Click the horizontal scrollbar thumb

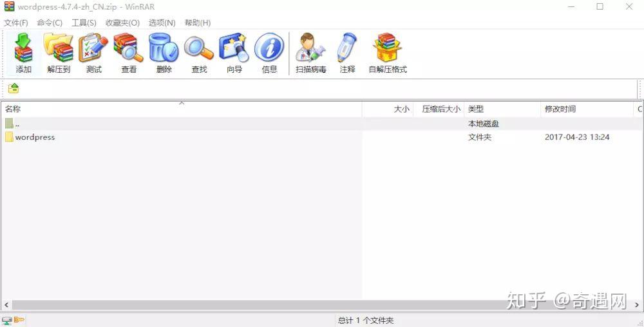point(322,305)
